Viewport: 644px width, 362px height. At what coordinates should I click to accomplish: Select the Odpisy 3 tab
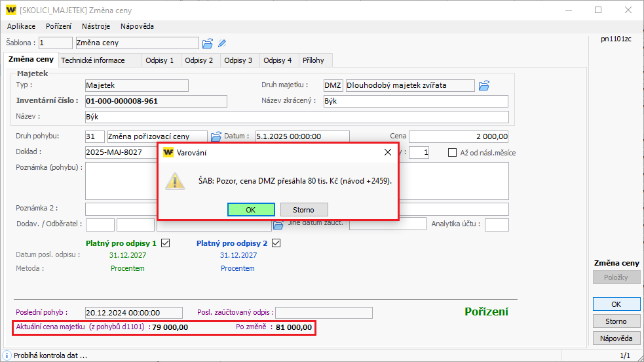(x=238, y=60)
